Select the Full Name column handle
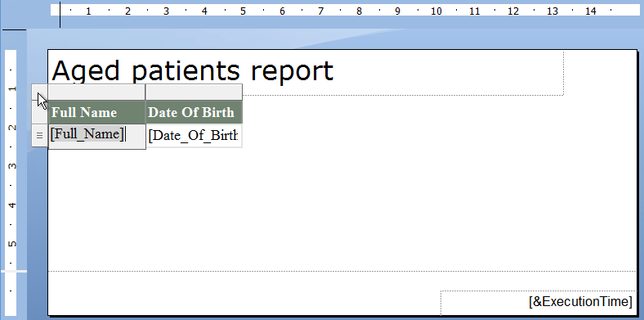This screenshot has width=644, height=320. point(96,92)
